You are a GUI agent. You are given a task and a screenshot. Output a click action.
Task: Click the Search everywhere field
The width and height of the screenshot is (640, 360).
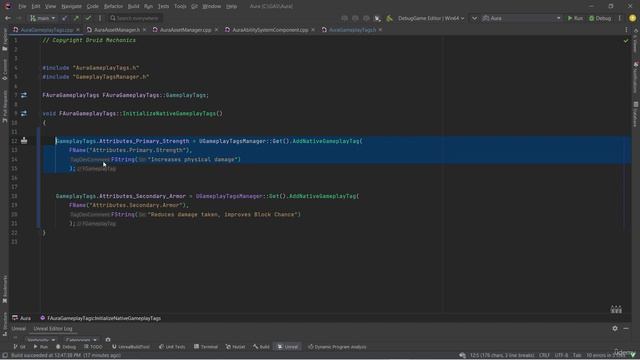135,18
